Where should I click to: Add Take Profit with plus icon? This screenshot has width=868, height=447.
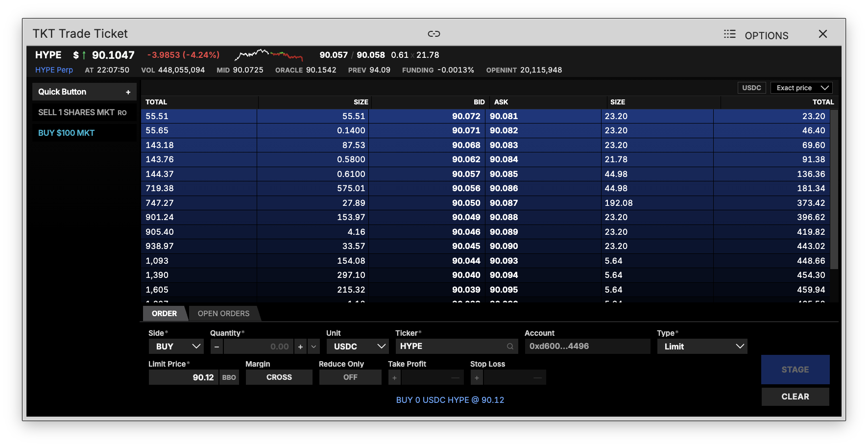click(394, 377)
